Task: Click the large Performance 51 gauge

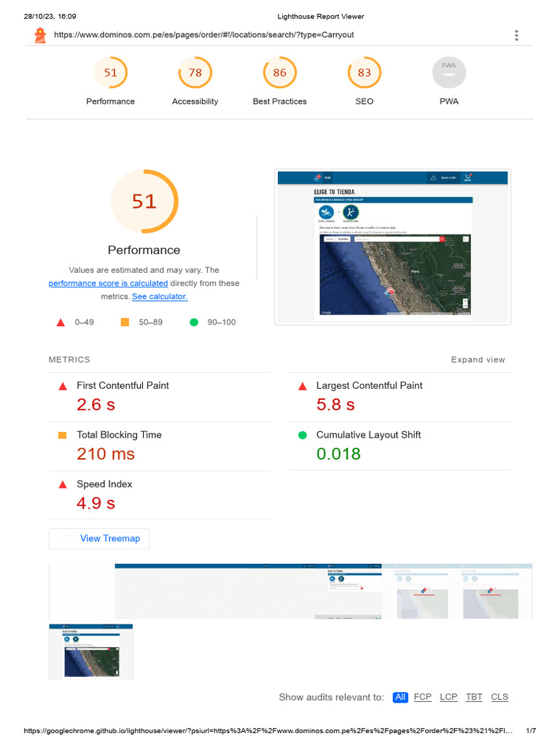Action: point(144,201)
